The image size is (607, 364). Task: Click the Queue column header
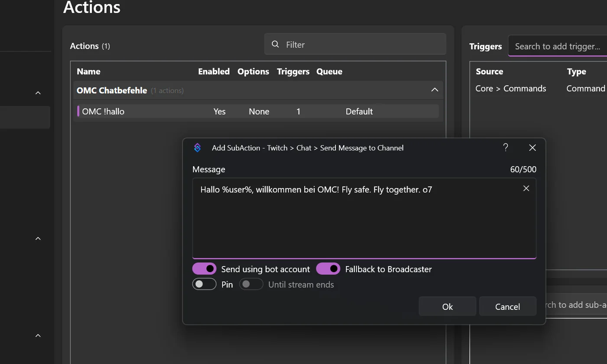(330, 71)
